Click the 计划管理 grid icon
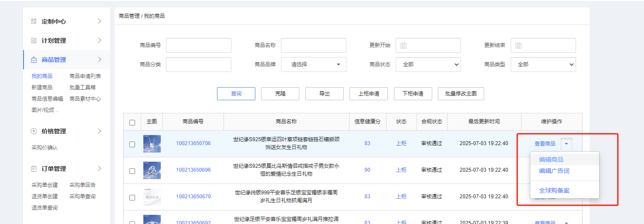The height and width of the screenshot is (224, 644). pyautogui.click(x=34, y=41)
